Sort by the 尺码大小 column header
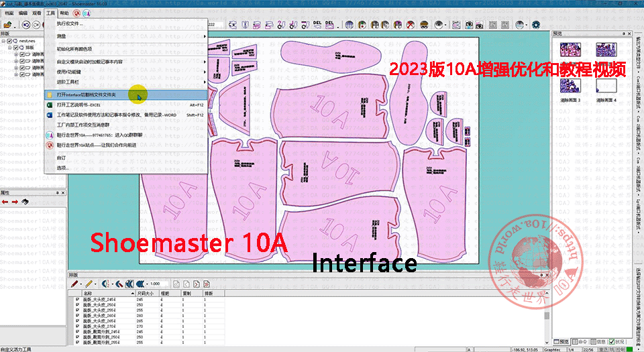 pyautogui.click(x=148, y=294)
